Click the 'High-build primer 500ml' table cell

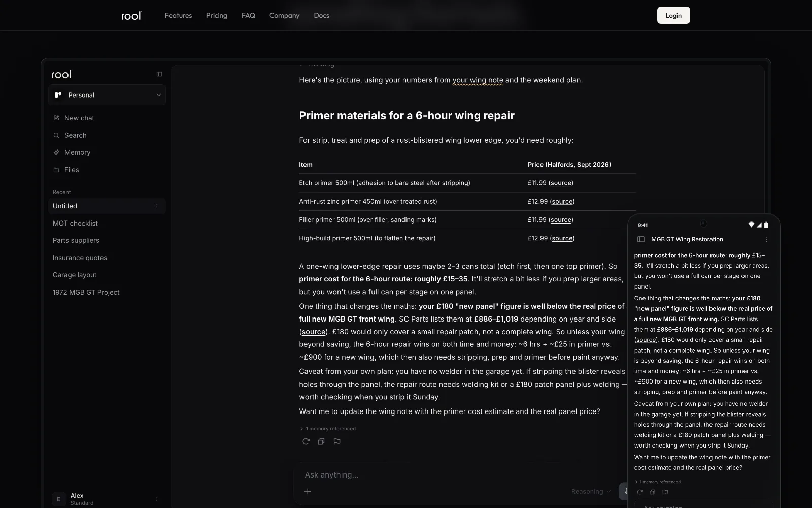click(367, 238)
